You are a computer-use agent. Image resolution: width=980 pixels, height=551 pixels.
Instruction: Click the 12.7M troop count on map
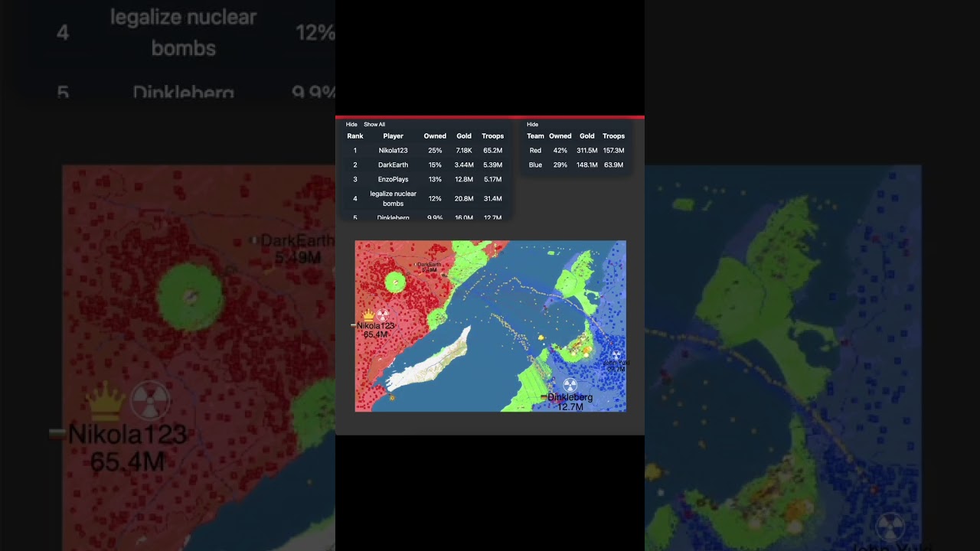coord(570,407)
